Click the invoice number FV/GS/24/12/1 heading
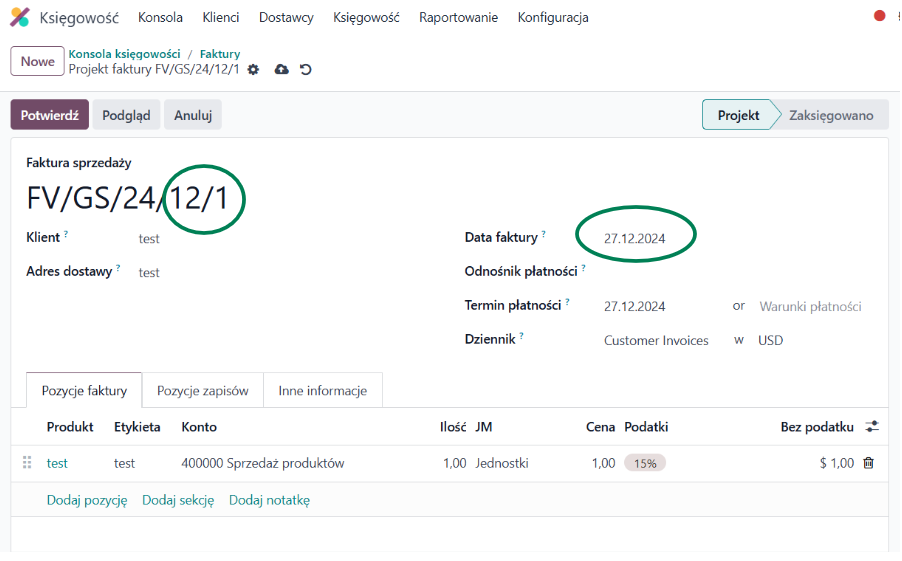Screen dimensions: 902x561 [x=128, y=198]
